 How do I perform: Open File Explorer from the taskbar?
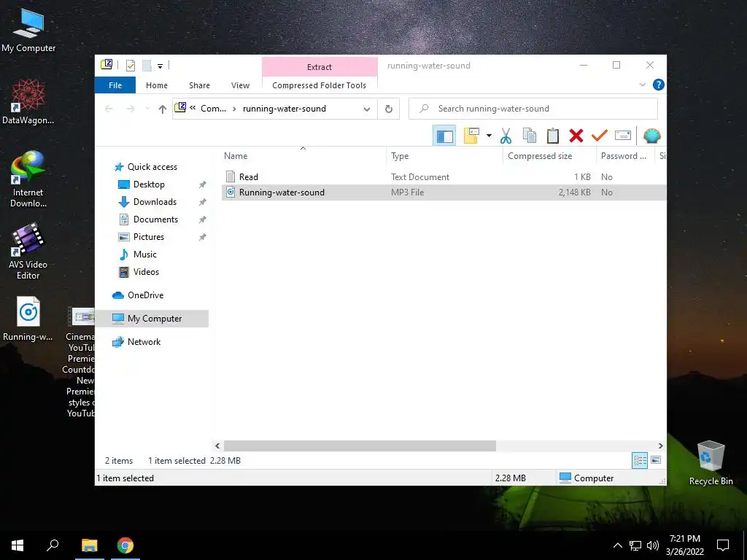click(x=90, y=545)
